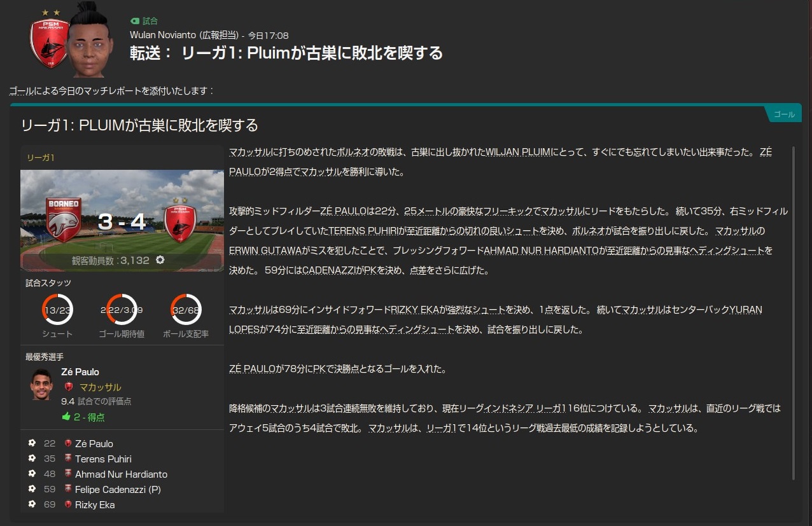Click the ball icon on the 35-minute goal row

(32, 459)
